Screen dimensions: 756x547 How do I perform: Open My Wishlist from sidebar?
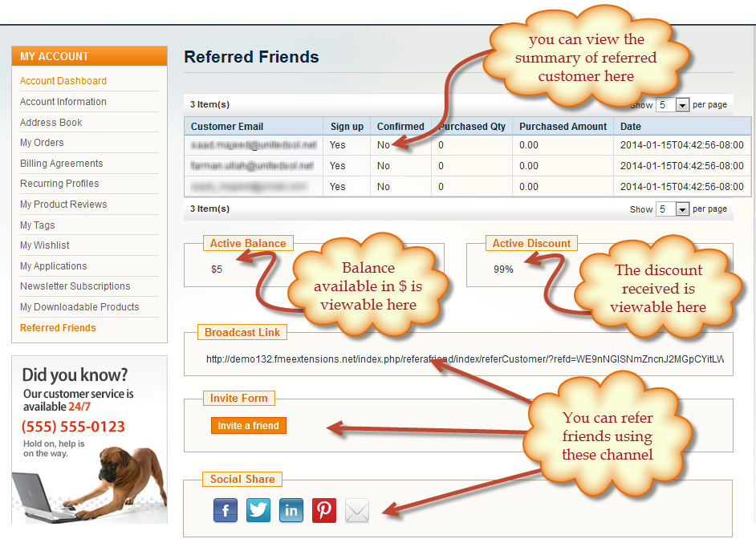pos(45,245)
